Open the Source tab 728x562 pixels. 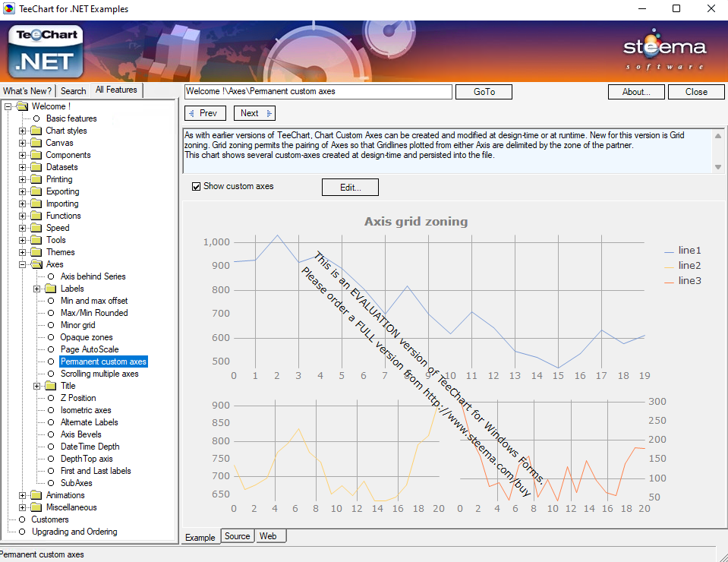pyautogui.click(x=238, y=536)
